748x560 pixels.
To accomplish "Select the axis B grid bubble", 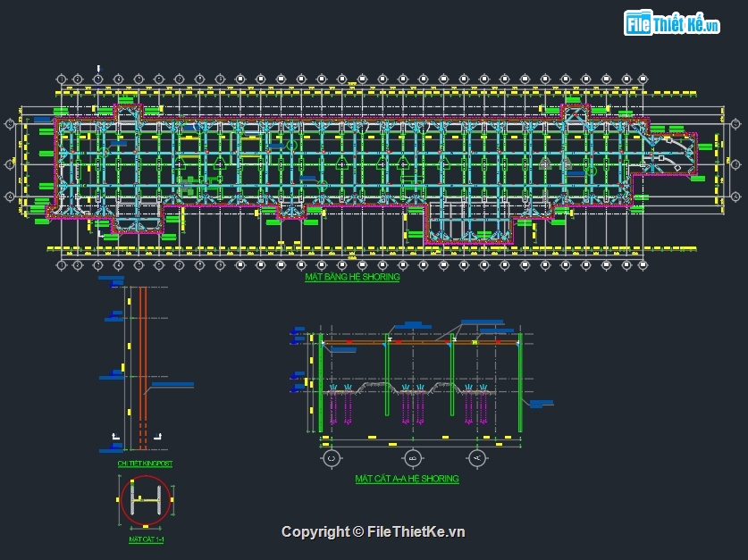I will point(413,458).
